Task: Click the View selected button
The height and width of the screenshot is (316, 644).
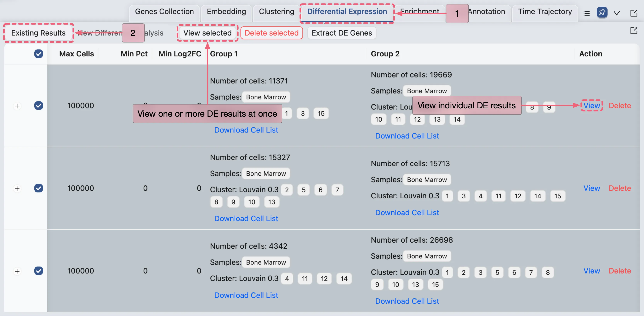Action: [207, 33]
